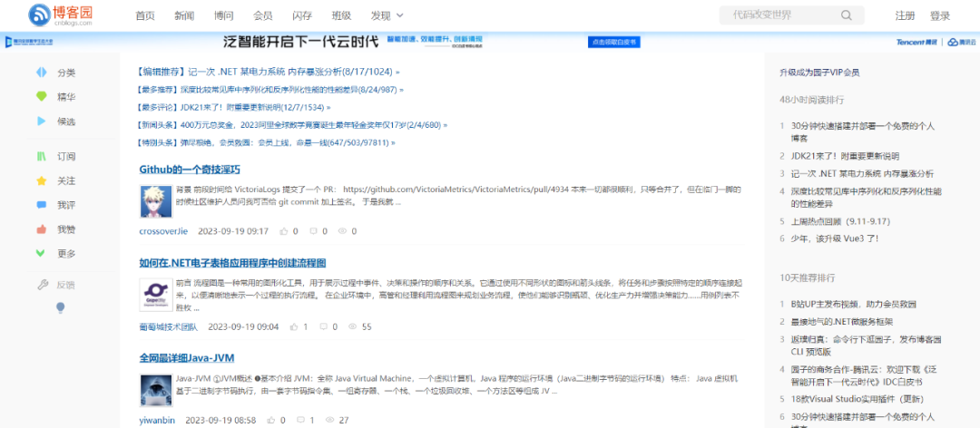Click author name 葡萄城技术团队

[169, 326]
